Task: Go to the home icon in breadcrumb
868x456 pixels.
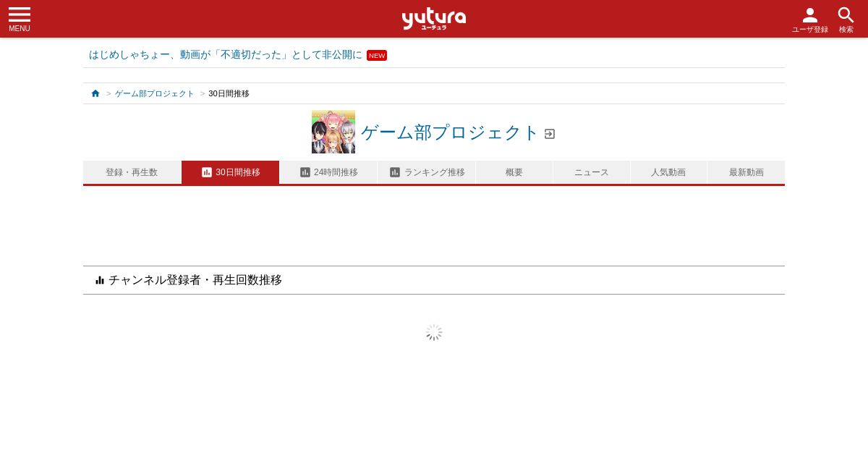Action: [x=95, y=93]
